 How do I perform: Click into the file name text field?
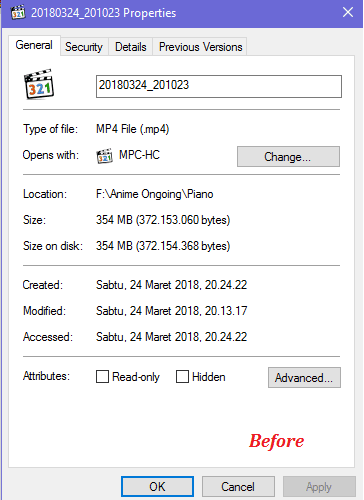point(219,86)
